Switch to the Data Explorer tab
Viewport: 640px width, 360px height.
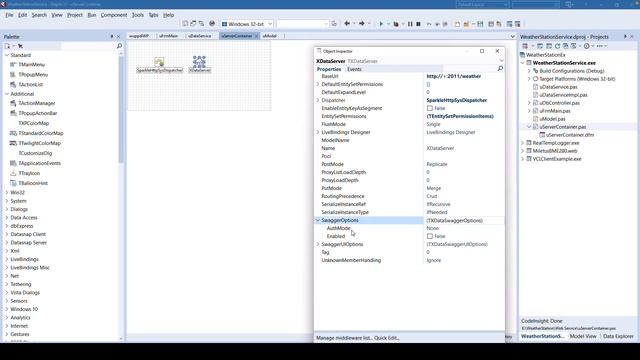[618, 336]
